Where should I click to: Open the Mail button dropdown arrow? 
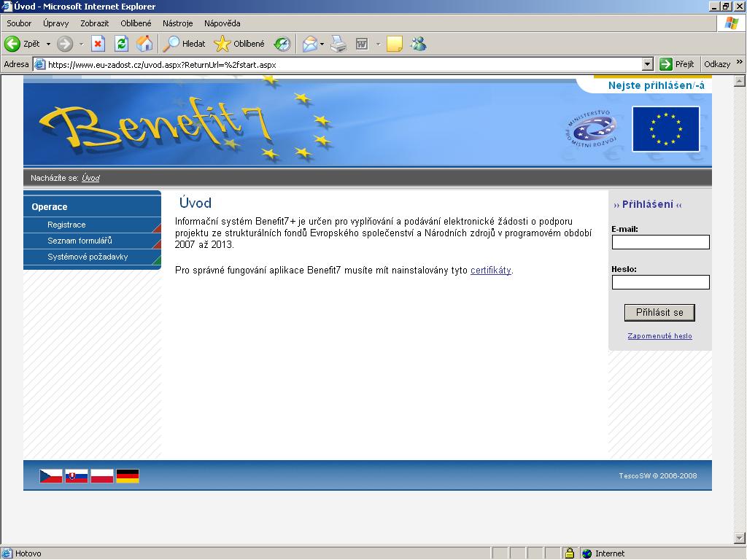click(x=322, y=44)
